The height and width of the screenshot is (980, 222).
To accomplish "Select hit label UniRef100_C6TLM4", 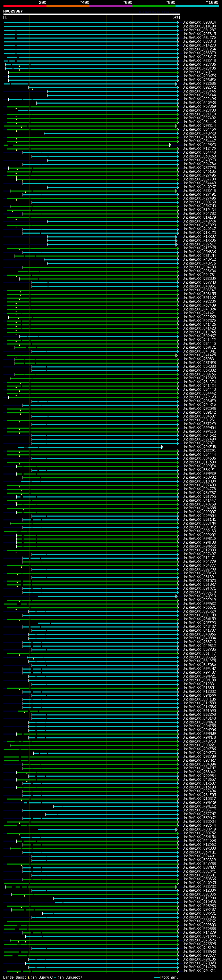I will click(199, 256).
